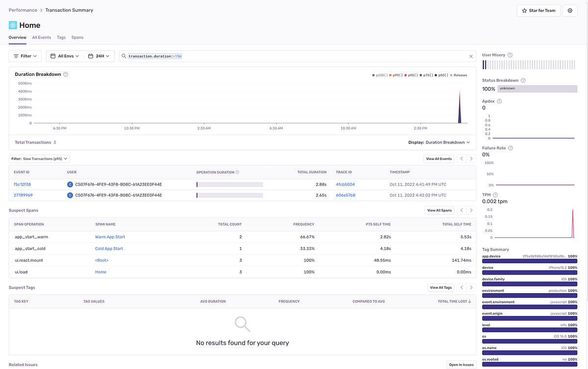588x369 pixels.
Task: Click the Operation Duration info icon
Action: click(238, 172)
